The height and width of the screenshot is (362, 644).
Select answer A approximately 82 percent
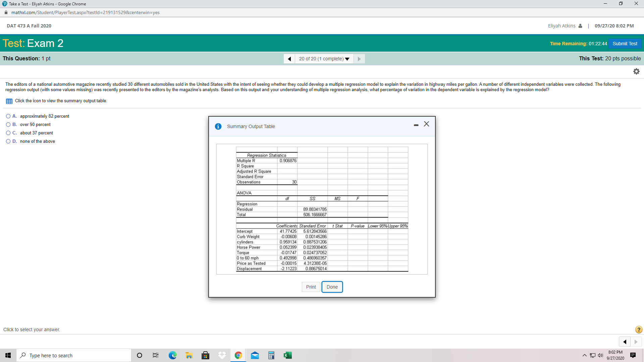[8, 116]
